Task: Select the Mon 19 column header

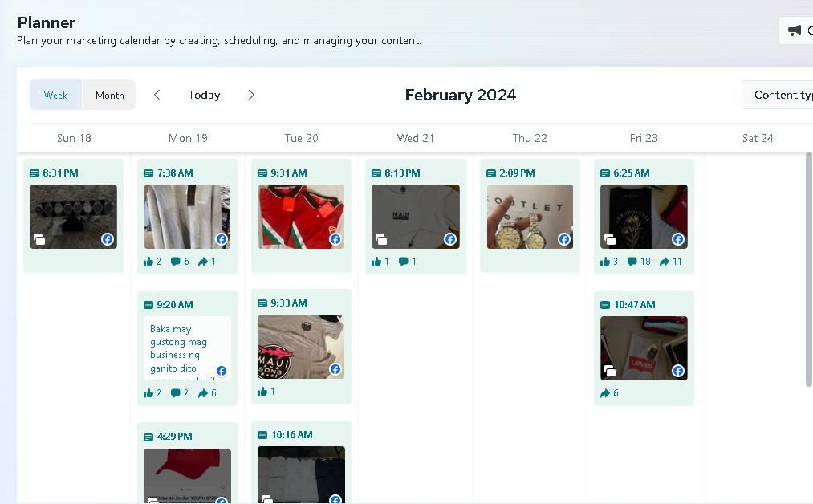Action: [x=188, y=138]
